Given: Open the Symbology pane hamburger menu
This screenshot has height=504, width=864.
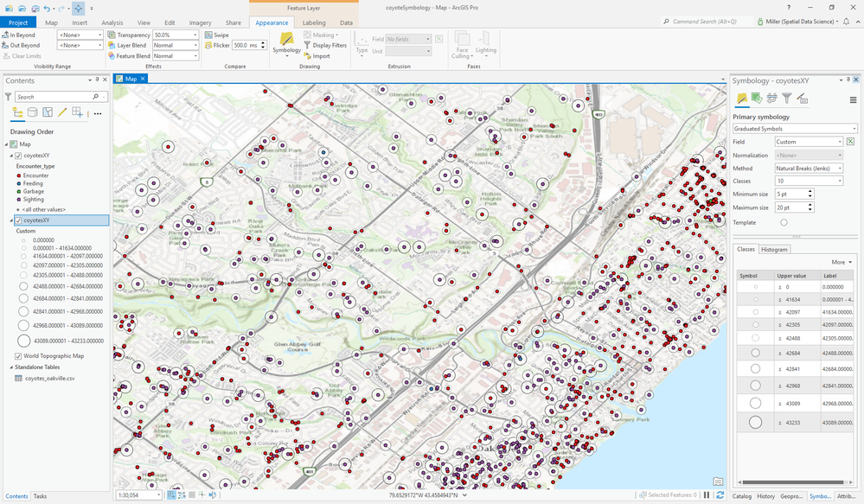Looking at the screenshot, I should 854,99.
